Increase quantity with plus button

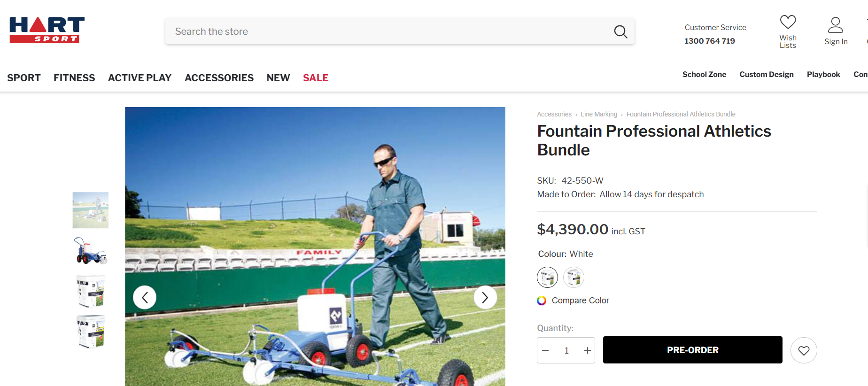587,350
